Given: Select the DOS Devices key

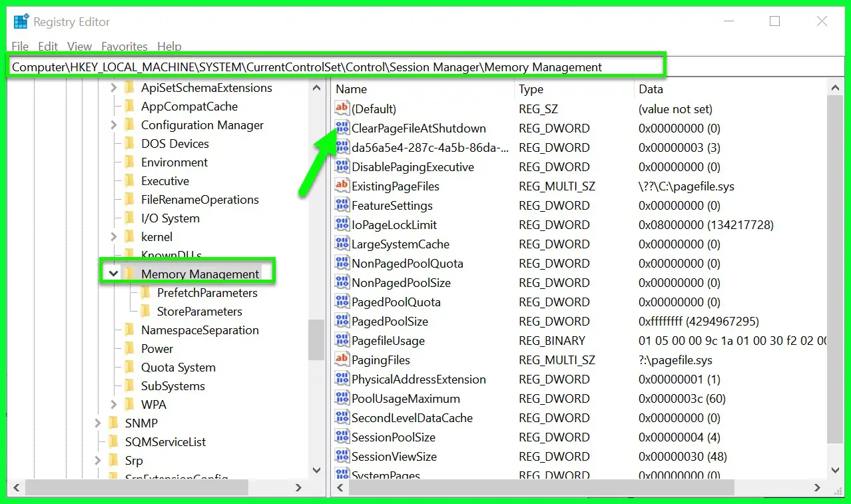Looking at the screenshot, I should click(174, 144).
